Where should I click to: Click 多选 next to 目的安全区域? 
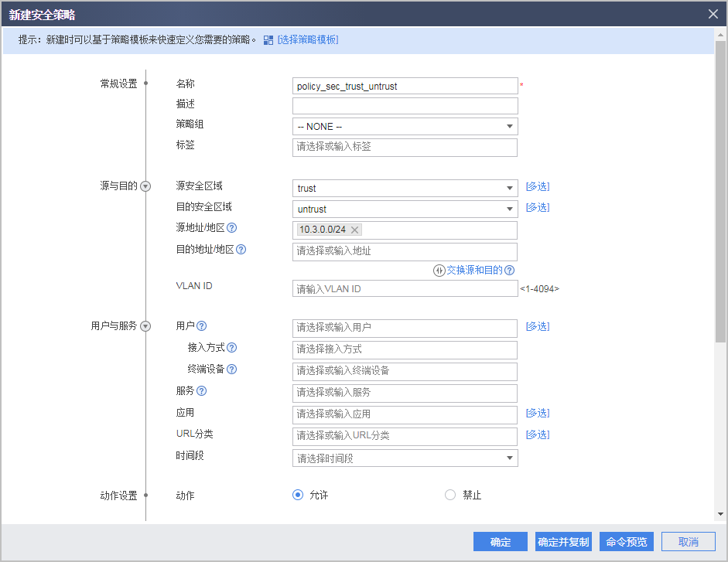coord(537,207)
